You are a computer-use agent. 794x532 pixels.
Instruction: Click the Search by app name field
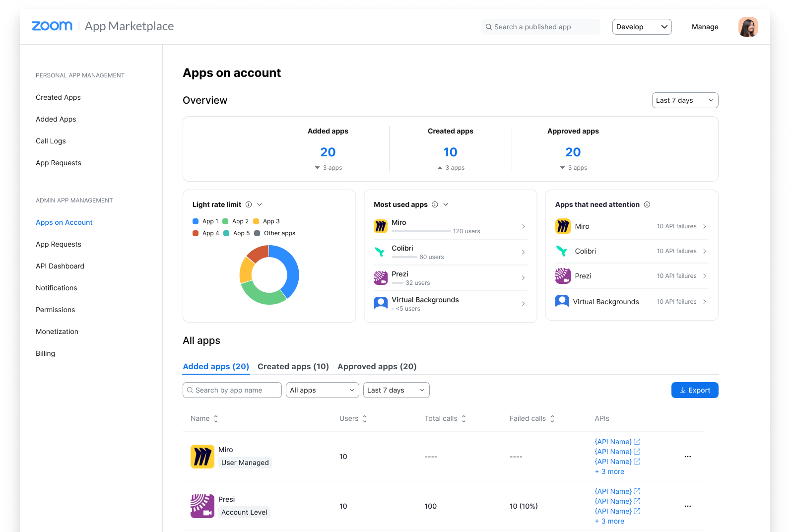point(232,390)
